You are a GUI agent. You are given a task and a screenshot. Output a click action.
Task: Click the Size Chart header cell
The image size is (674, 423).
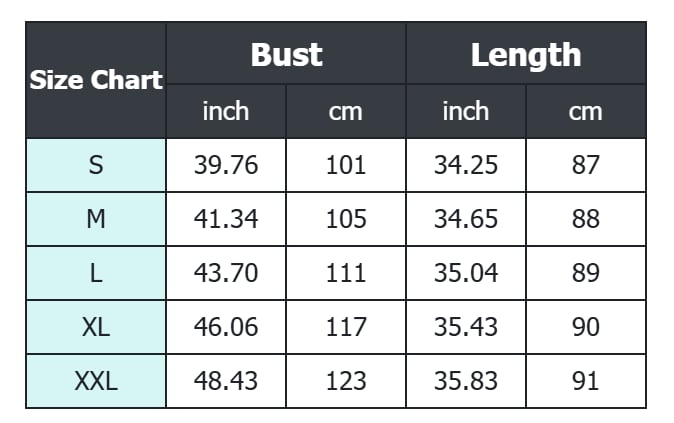[x=96, y=81]
